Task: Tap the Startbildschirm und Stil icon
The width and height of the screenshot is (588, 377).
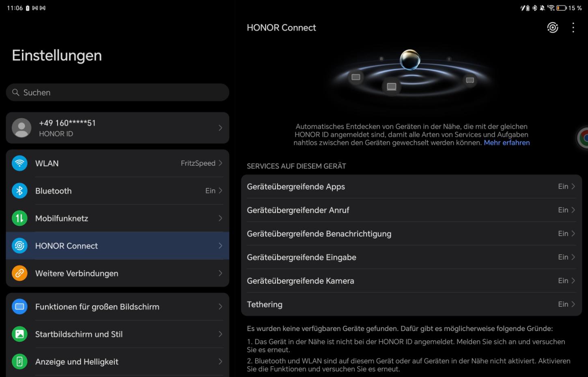Action: coord(19,334)
